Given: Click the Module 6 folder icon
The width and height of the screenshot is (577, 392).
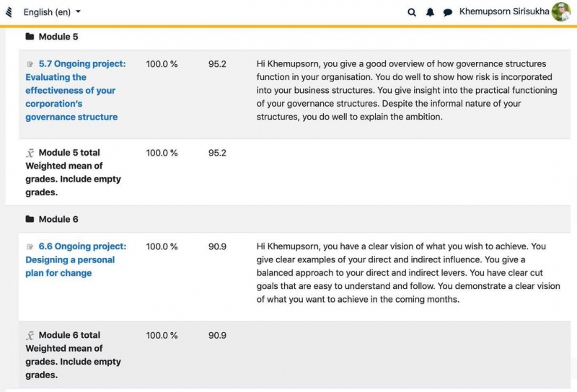Looking at the screenshot, I should coord(30,219).
